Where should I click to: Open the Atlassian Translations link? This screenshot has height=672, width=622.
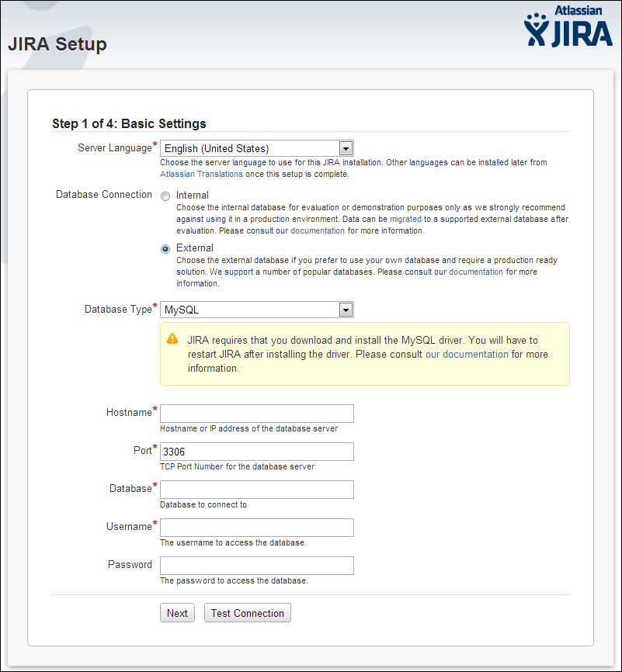pyautogui.click(x=201, y=174)
